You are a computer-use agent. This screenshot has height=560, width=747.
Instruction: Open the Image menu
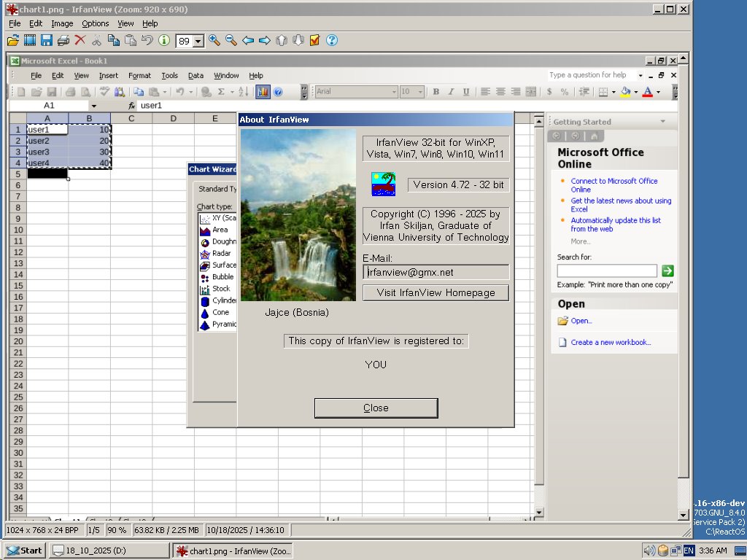(62, 23)
